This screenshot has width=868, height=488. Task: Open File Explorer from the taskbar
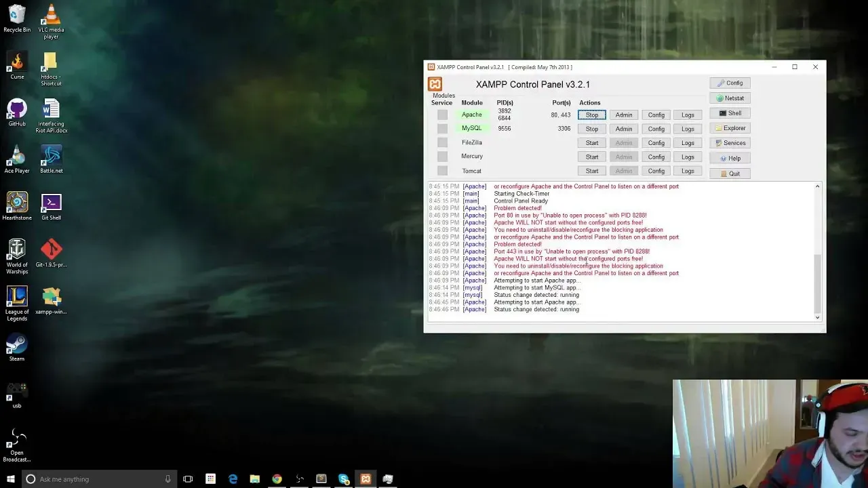tap(255, 479)
